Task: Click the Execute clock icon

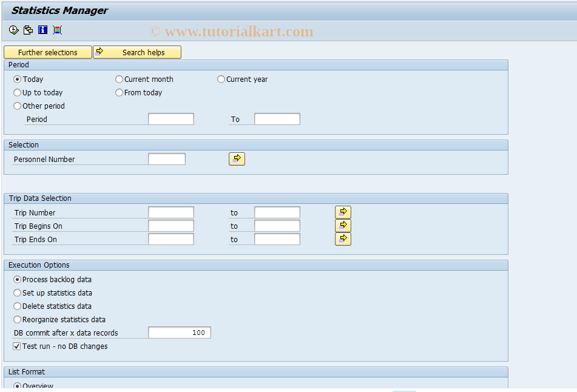Action: tap(13, 30)
